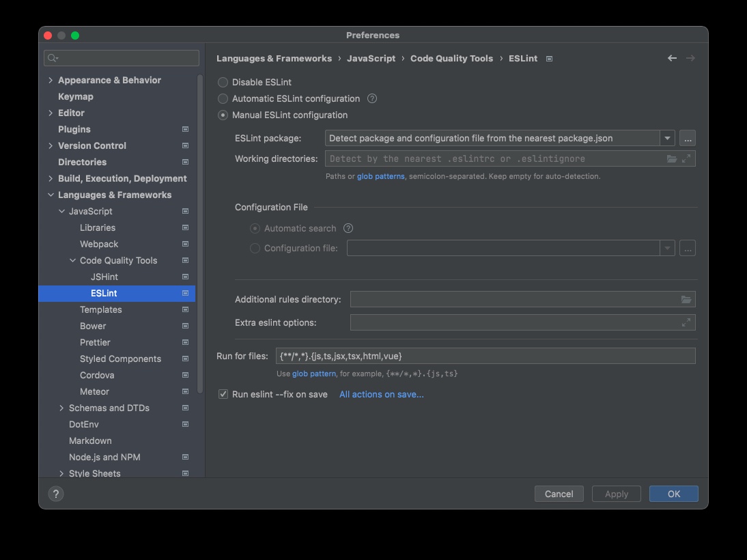Collapse the Languages & Frameworks tree node
The width and height of the screenshot is (747, 560).
pyautogui.click(x=51, y=195)
